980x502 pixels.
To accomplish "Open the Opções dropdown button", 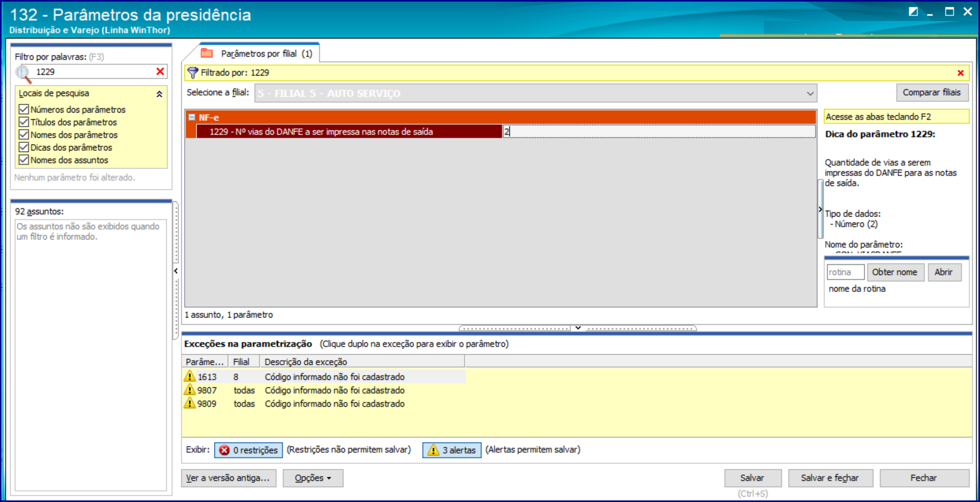I will pos(313,478).
